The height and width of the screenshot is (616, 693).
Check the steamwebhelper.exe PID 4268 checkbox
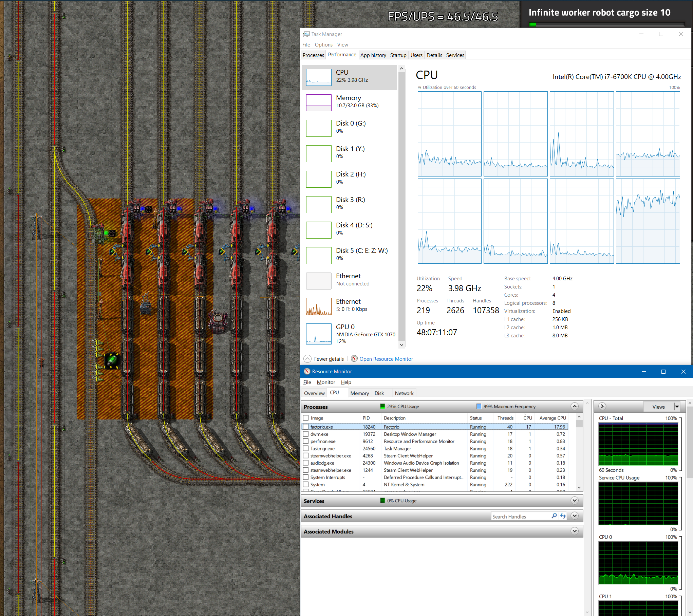[306, 455]
